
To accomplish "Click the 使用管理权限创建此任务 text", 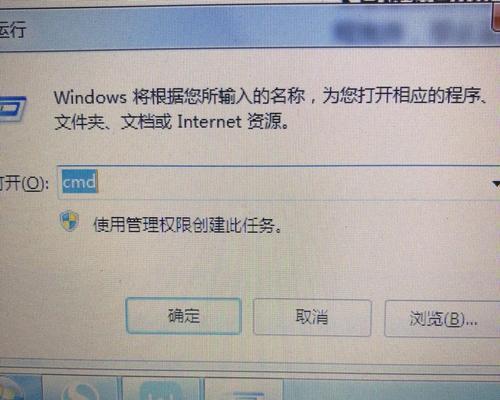I will point(187,225).
